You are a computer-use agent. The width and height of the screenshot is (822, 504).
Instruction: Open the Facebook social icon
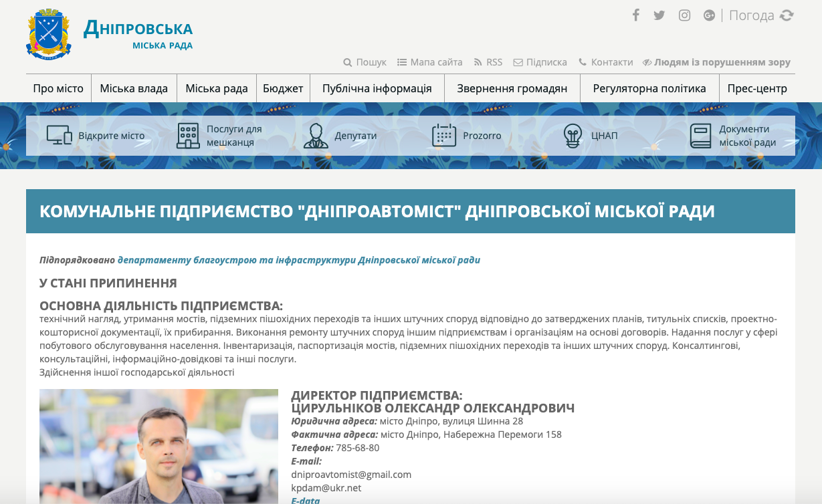(636, 15)
